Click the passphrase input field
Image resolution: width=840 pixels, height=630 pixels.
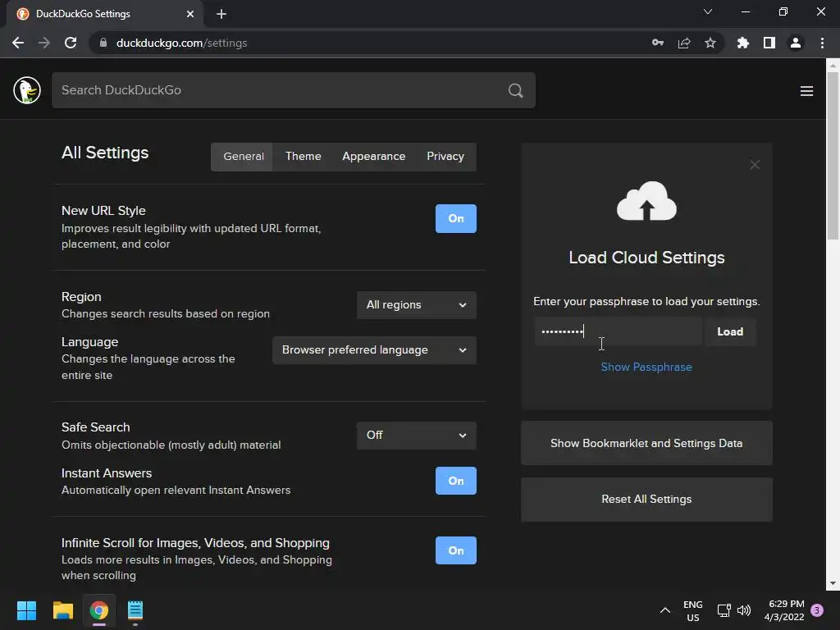point(618,331)
